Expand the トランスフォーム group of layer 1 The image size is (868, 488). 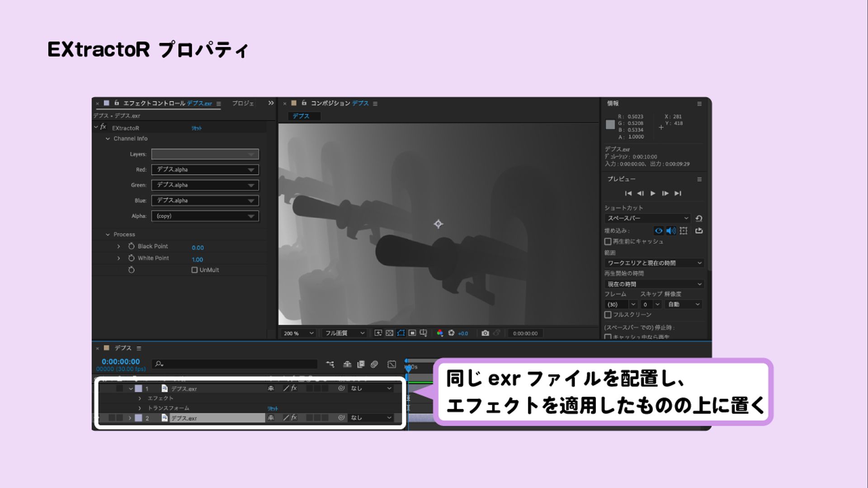(140, 407)
